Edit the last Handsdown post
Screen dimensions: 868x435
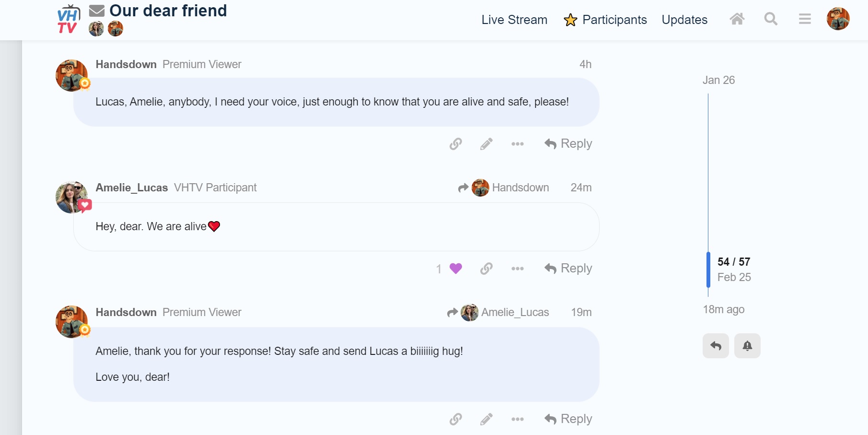click(486, 419)
